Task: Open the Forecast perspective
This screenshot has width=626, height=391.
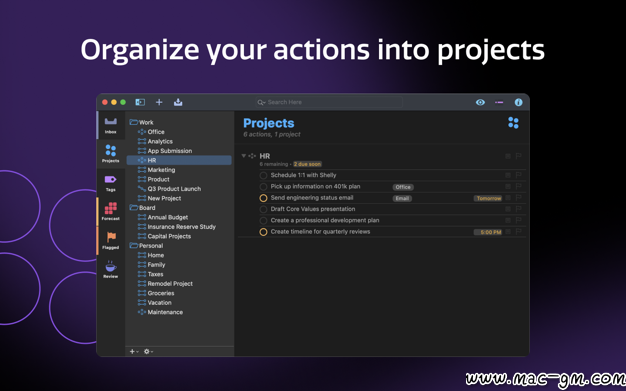Action: (111, 212)
